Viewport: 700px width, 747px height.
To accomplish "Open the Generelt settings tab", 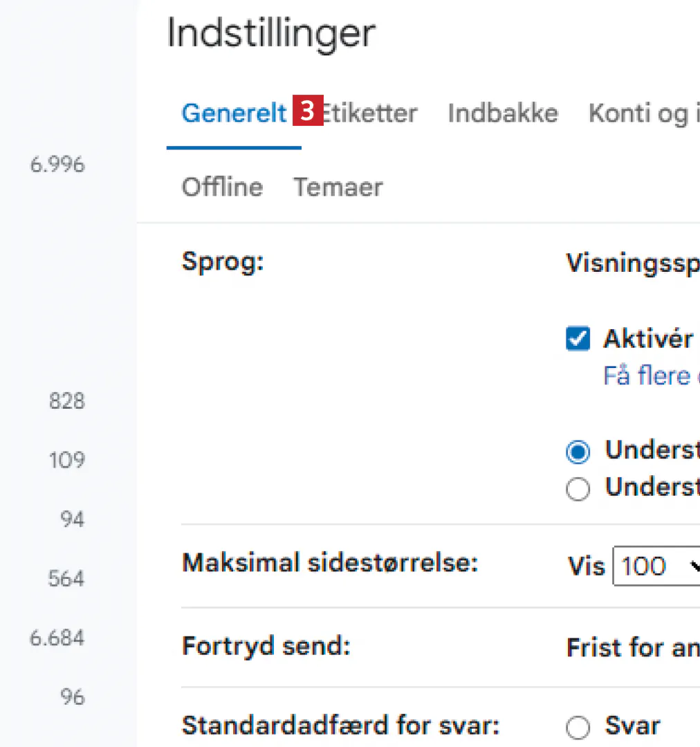I will 233,113.
